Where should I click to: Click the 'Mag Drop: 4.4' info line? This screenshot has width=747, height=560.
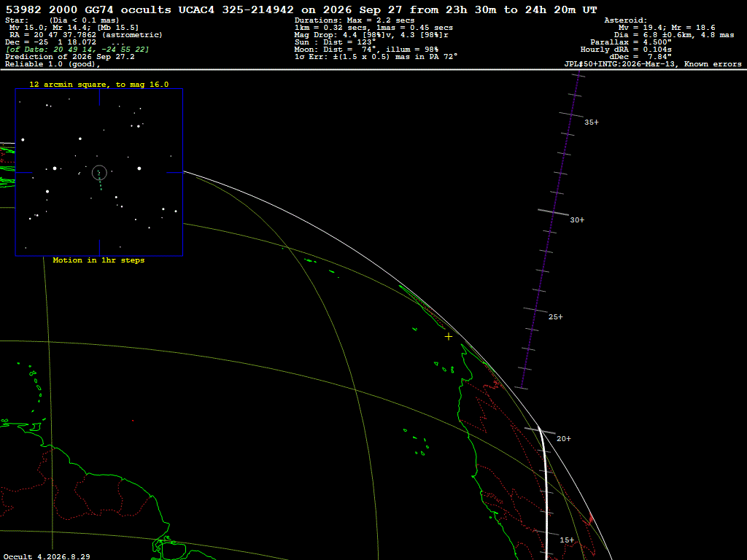[x=371, y=35]
